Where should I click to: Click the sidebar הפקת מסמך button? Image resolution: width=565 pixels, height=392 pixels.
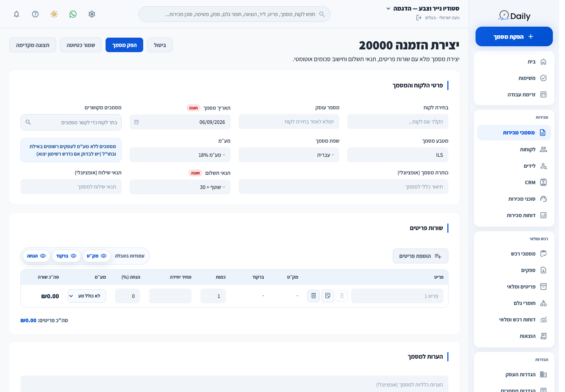pos(514,36)
